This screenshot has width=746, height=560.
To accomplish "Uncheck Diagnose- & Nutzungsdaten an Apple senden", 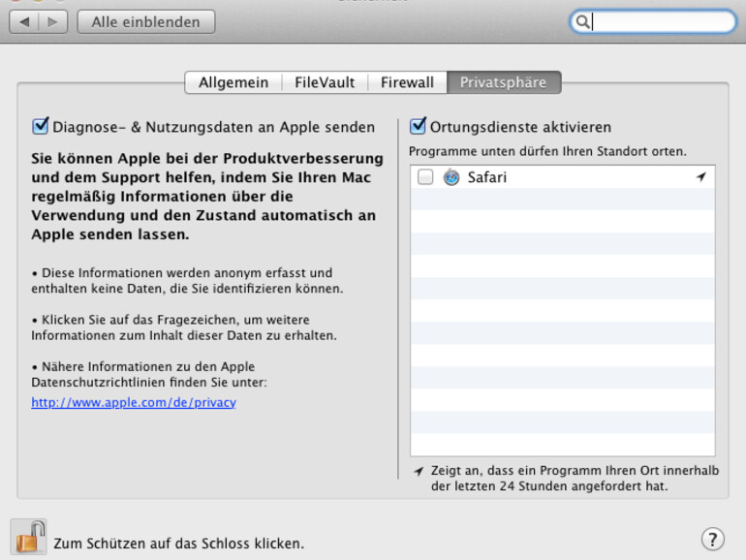I will click(x=40, y=127).
